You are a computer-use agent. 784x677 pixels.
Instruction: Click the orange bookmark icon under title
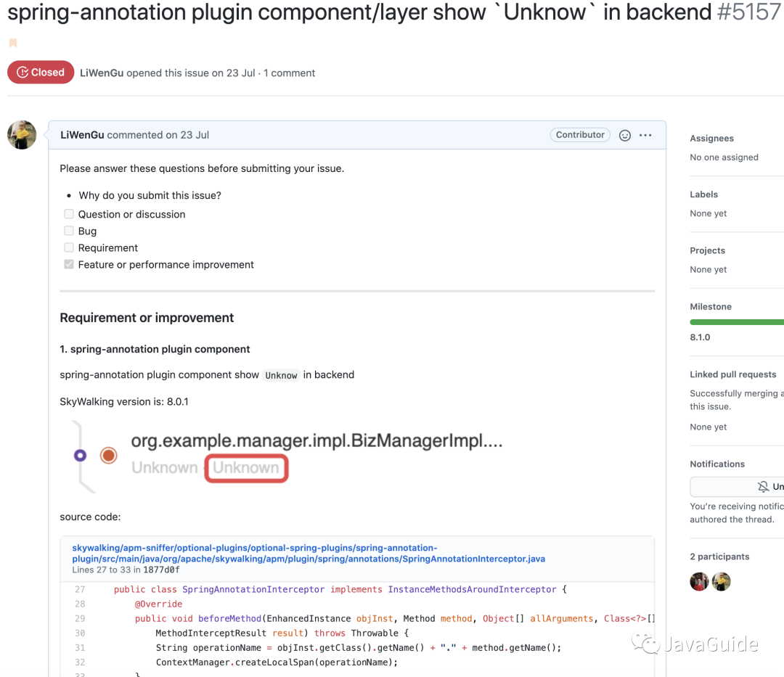pos(12,44)
